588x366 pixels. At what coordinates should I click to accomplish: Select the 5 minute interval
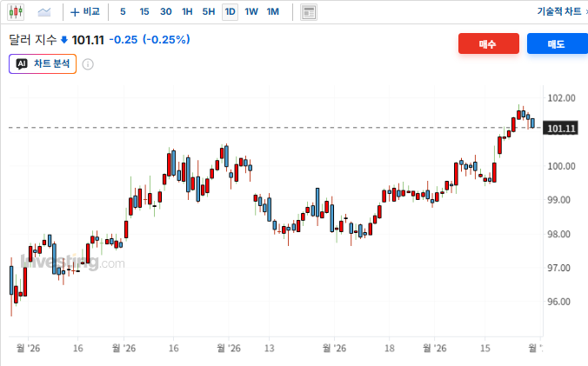click(123, 12)
